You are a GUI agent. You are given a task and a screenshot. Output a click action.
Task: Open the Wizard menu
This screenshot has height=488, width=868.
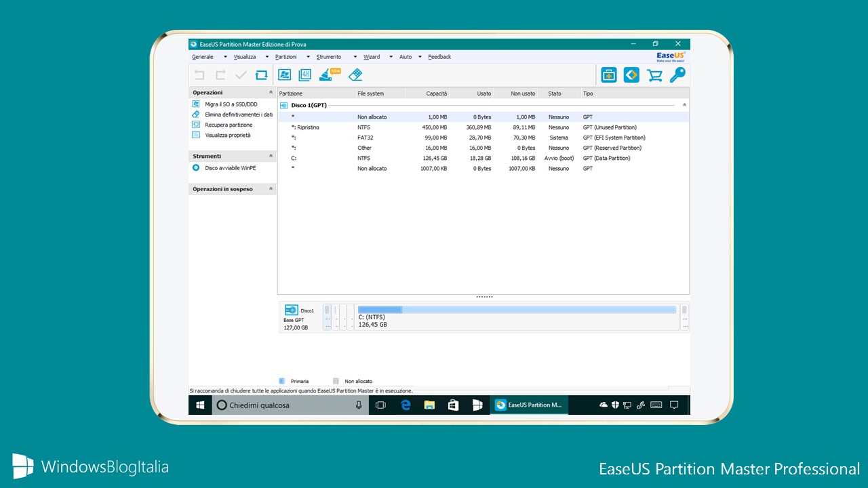click(x=372, y=57)
